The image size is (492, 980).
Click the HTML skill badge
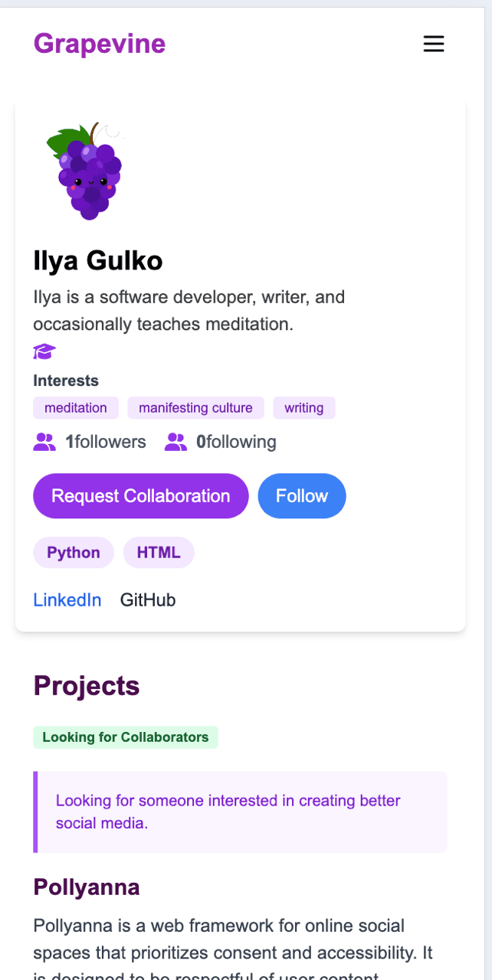(x=159, y=553)
